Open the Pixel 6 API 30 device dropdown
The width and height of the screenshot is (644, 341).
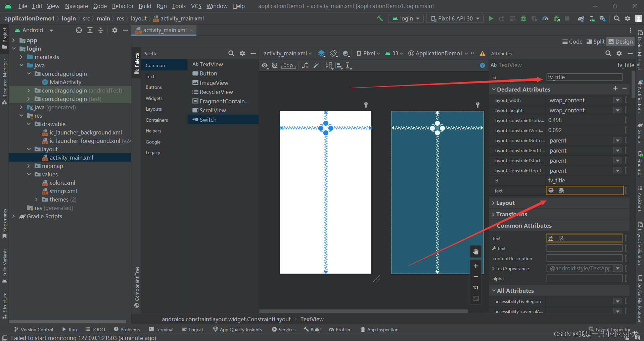coord(455,18)
